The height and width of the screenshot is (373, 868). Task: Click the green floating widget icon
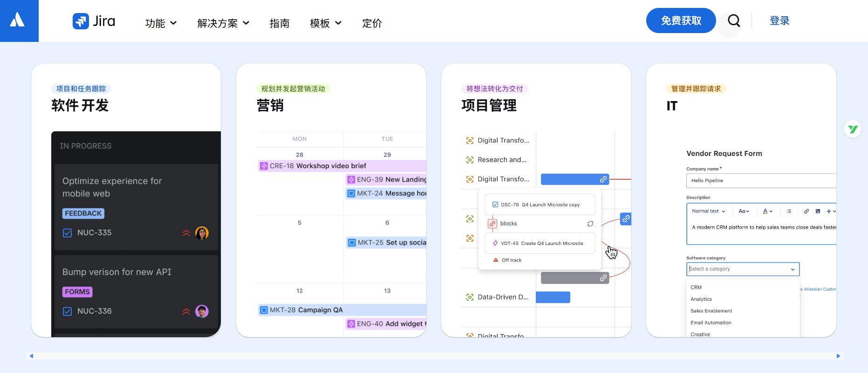853,129
